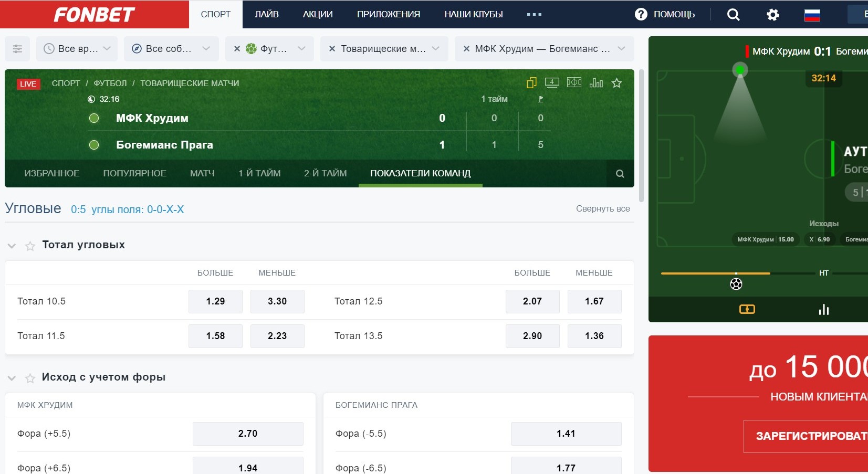Go to the ЛАЙВ top menu
The image size is (868, 474).
(267, 14)
